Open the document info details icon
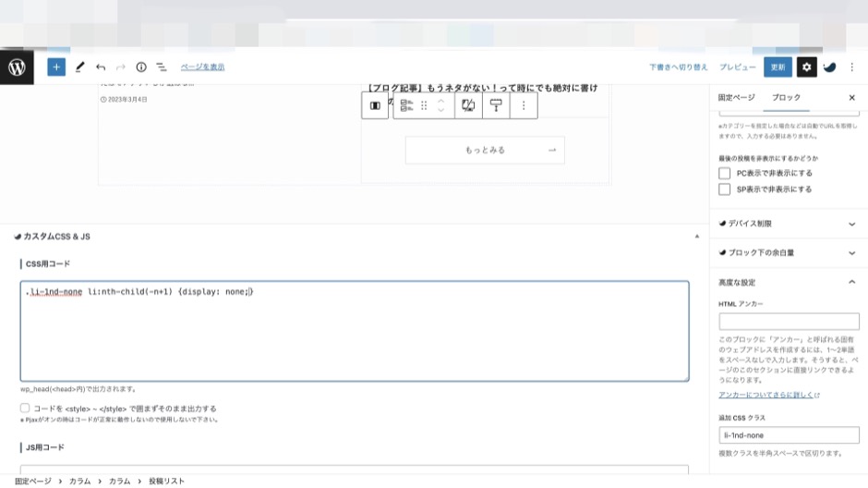Viewport: 868px width, 488px height. (x=141, y=67)
